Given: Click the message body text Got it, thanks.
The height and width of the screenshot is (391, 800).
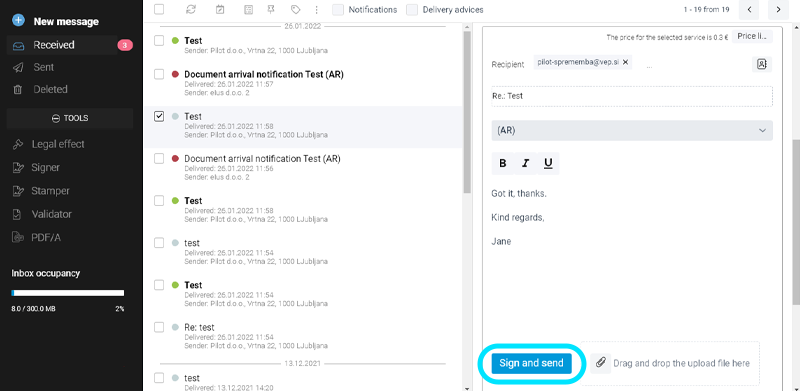Looking at the screenshot, I should (x=519, y=194).
